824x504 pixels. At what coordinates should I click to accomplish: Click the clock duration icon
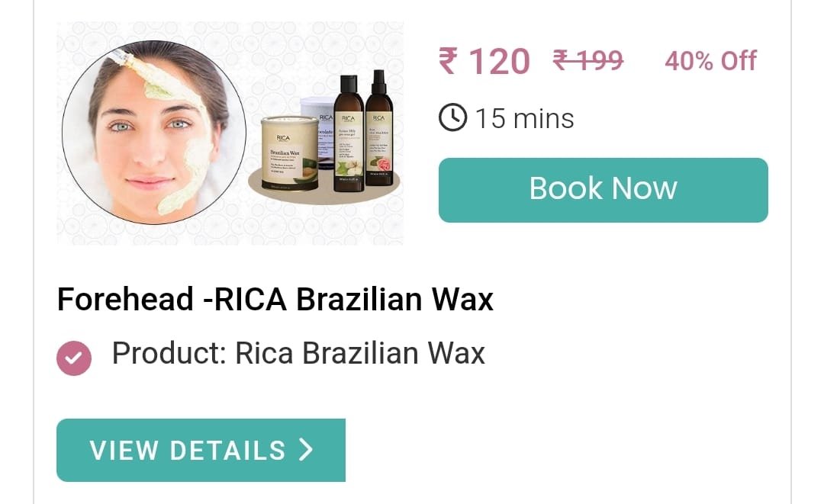[452, 117]
